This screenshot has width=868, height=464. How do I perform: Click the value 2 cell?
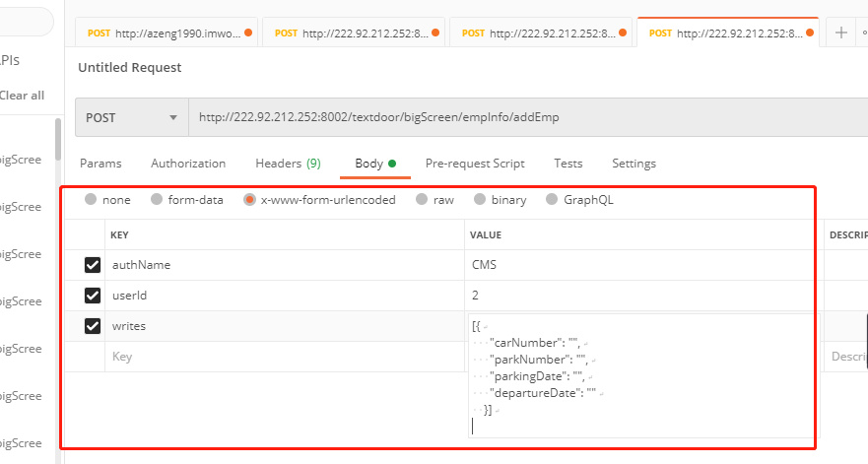[x=644, y=296]
